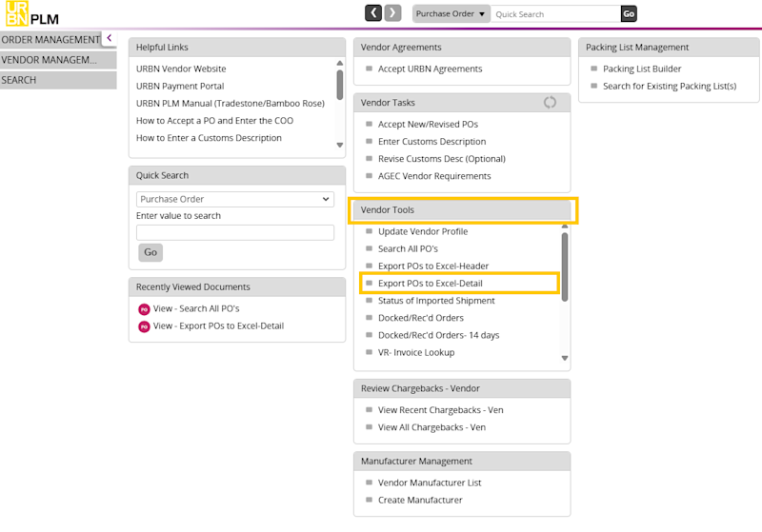The width and height of the screenshot is (762, 532).
Task: Open the Quick Search panel Purchase Order select
Action: point(235,199)
